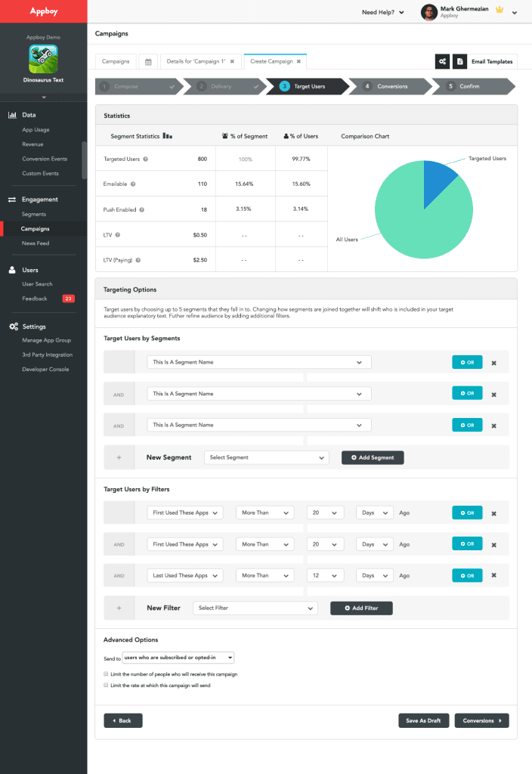
Task: Delete the Last Used These Apps filter
Action: (494, 575)
